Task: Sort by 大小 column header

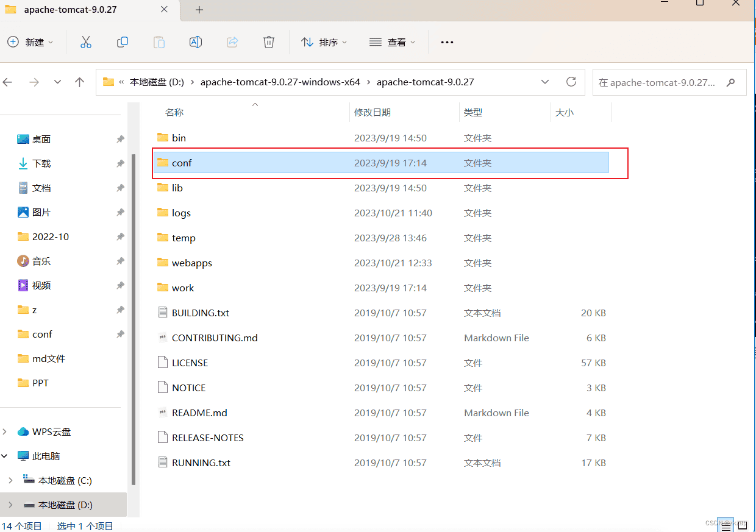Action: click(565, 112)
